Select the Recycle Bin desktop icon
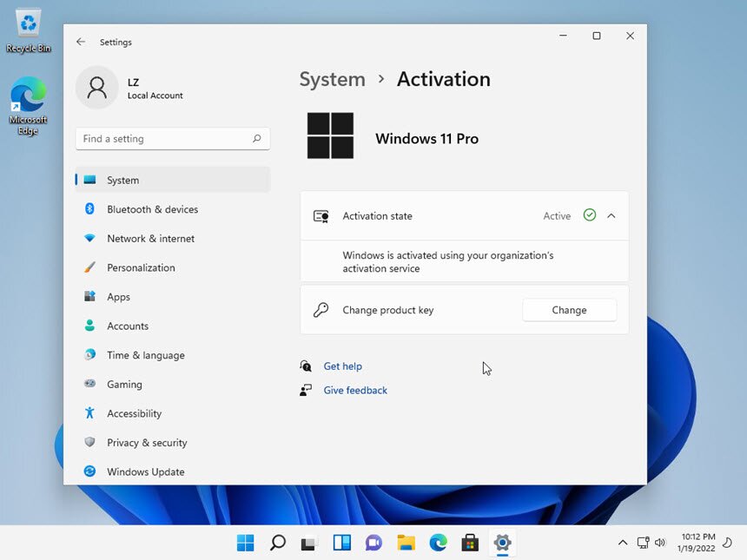 pos(29,31)
